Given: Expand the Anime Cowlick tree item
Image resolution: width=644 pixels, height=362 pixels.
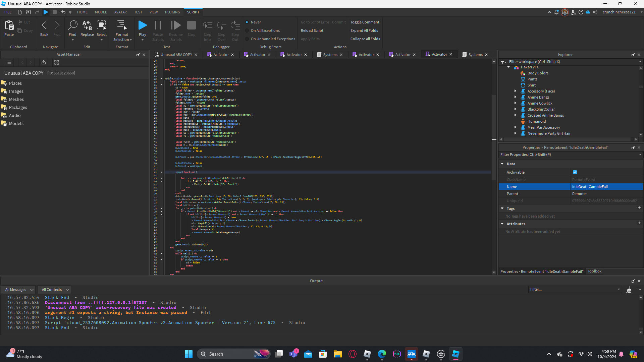Looking at the screenshot, I should [515, 103].
